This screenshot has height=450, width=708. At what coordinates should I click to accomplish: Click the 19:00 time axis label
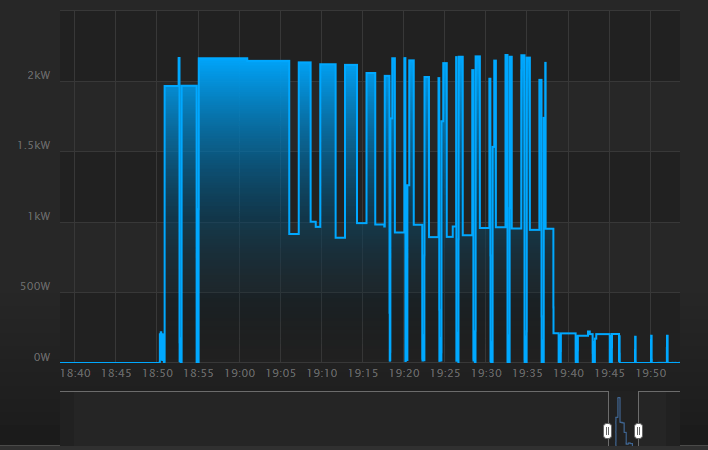click(240, 373)
